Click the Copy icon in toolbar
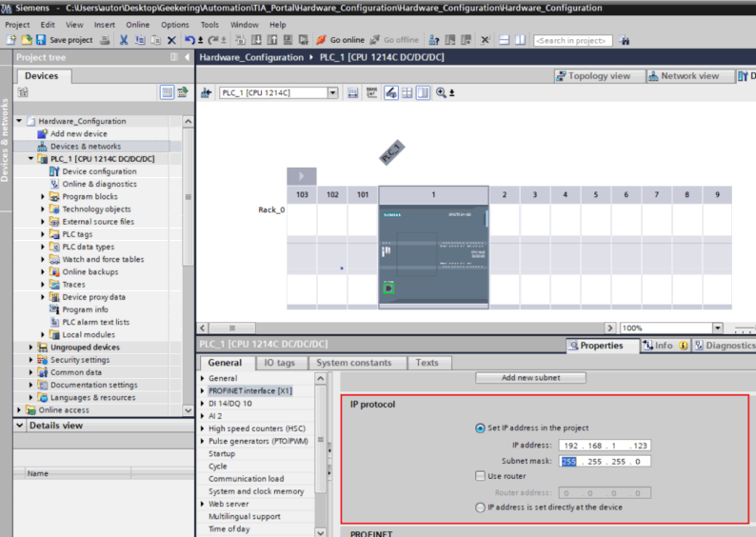 pyautogui.click(x=140, y=40)
